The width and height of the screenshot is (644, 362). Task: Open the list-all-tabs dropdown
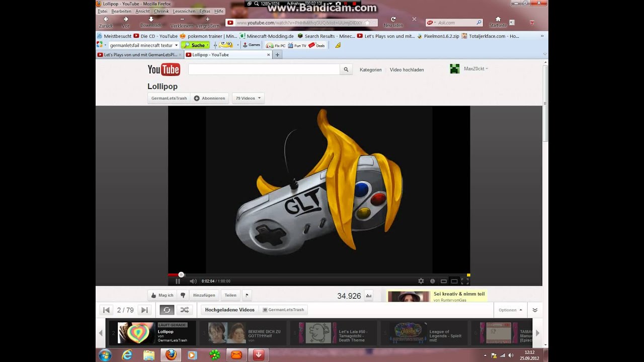click(545, 54)
